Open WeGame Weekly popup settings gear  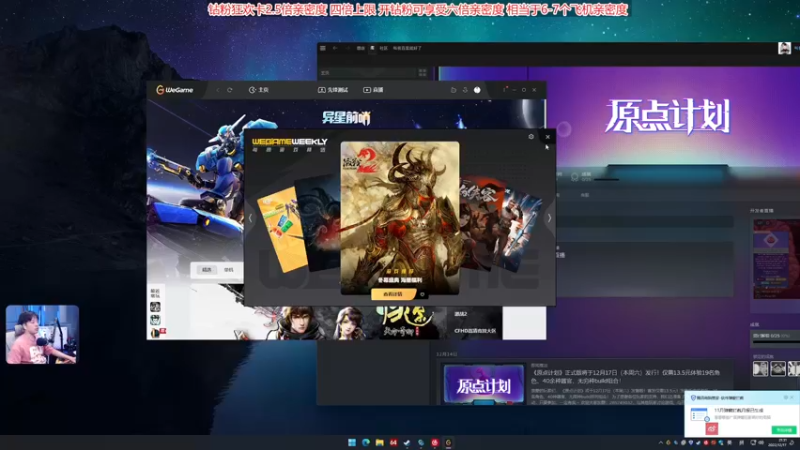click(531, 137)
